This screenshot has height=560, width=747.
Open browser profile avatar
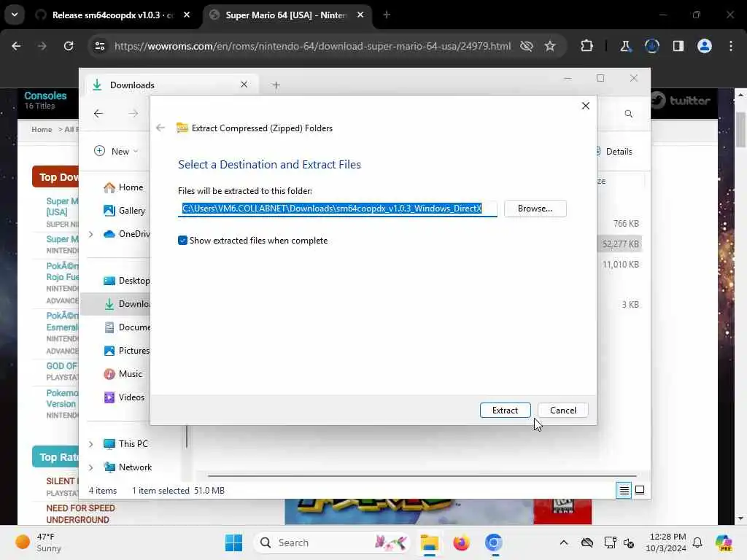pyautogui.click(x=705, y=46)
